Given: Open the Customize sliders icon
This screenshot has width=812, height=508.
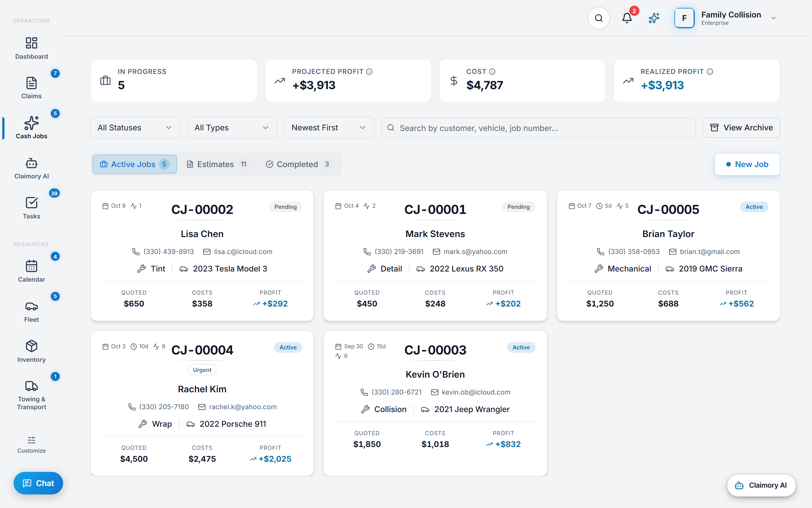Looking at the screenshot, I should tap(32, 440).
